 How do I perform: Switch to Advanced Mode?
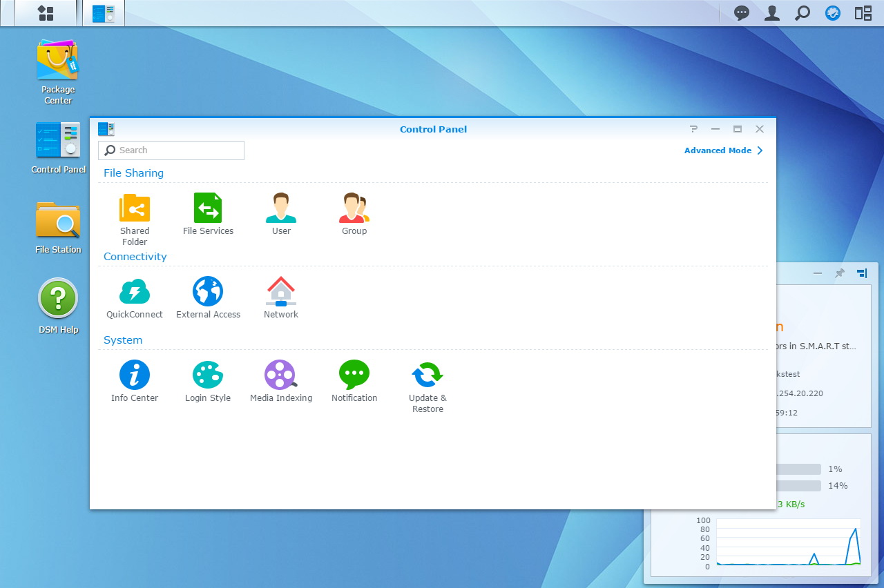click(x=722, y=150)
